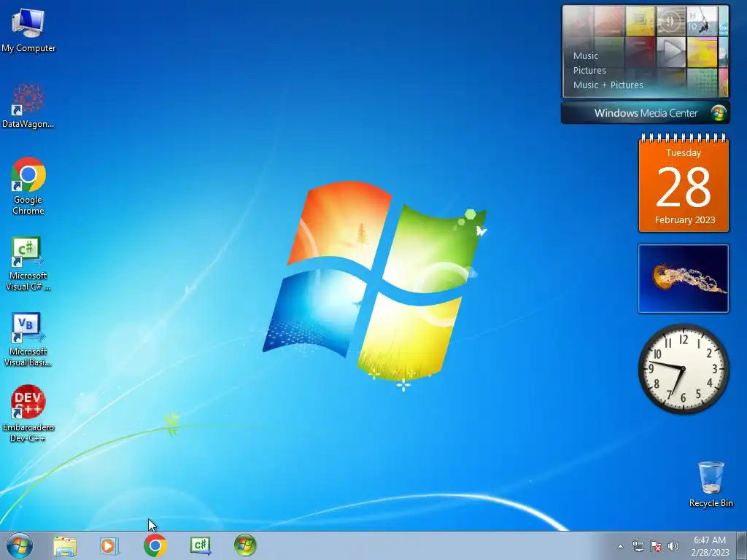Show hidden tray icons arrow
Viewport: 747px width, 560px height.
point(620,546)
